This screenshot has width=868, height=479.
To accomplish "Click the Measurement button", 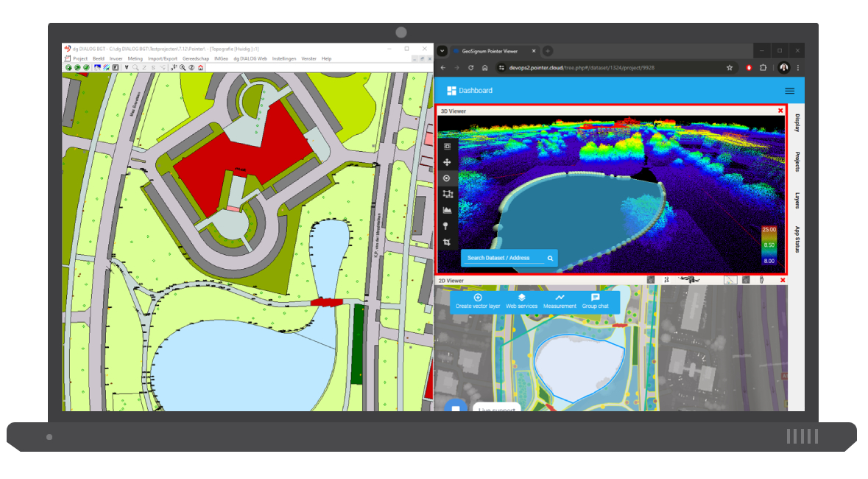I will coord(560,301).
